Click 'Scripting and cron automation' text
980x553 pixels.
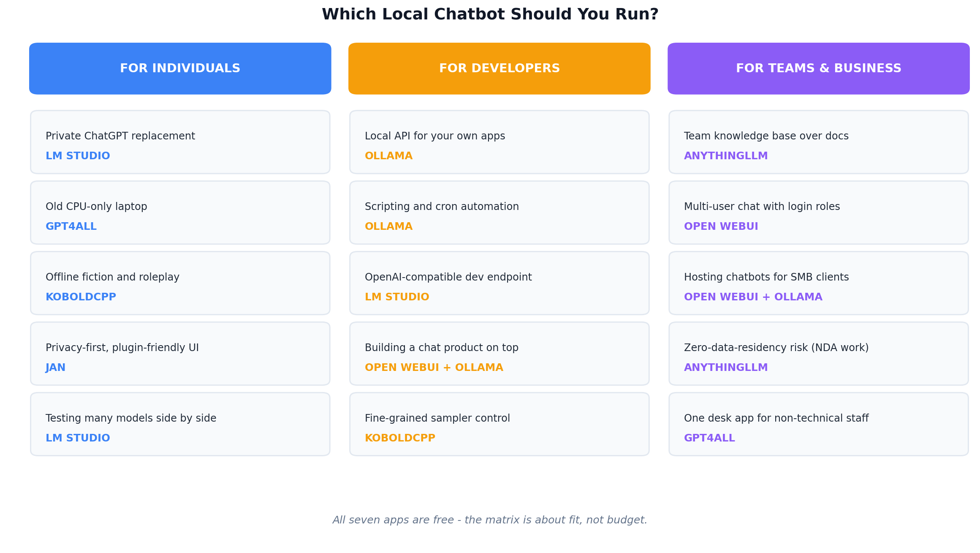442,207
